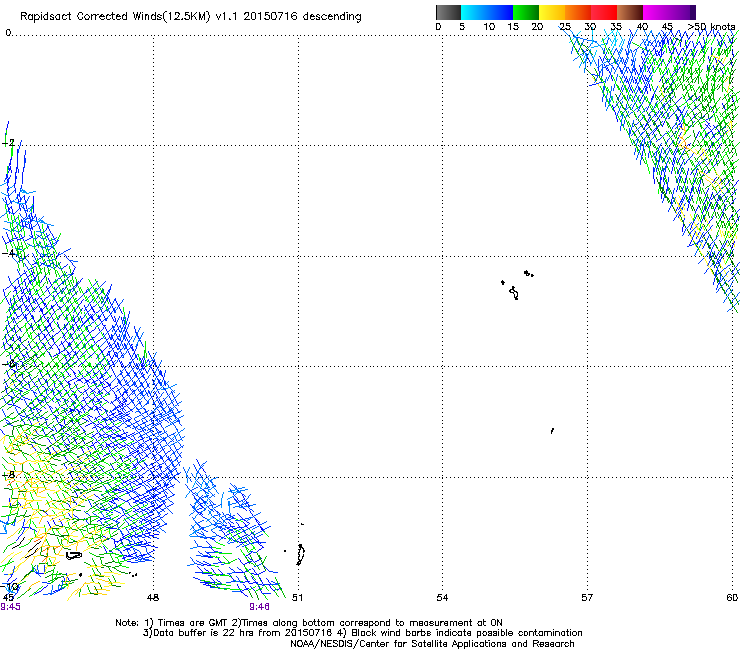Click the green 15-20 knots legend color
740x650 pixels.
click(x=526, y=12)
